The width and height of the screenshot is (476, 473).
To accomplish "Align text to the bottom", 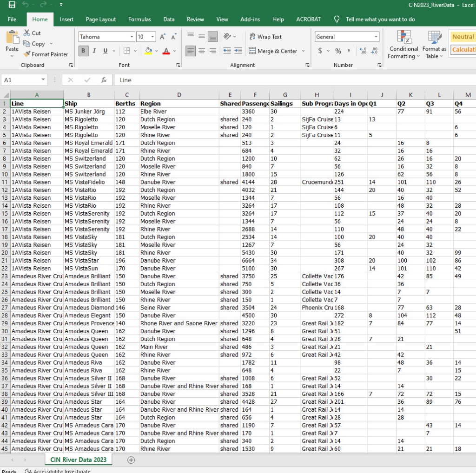I will tap(213, 36).
